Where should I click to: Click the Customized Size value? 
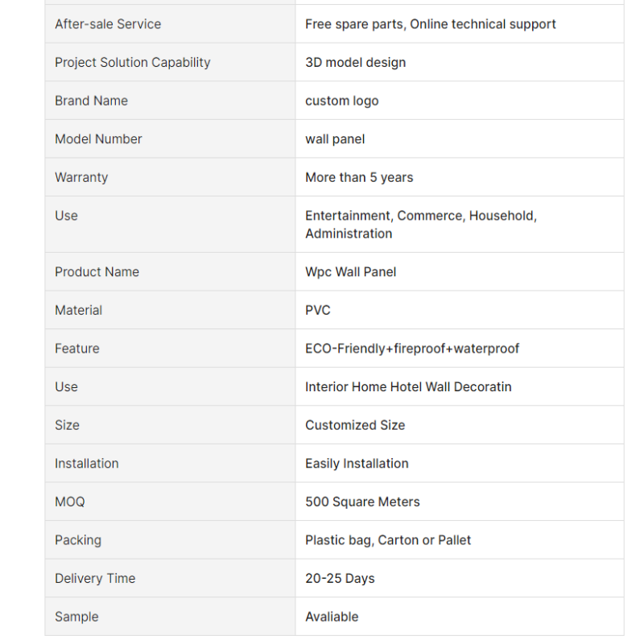coord(355,425)
